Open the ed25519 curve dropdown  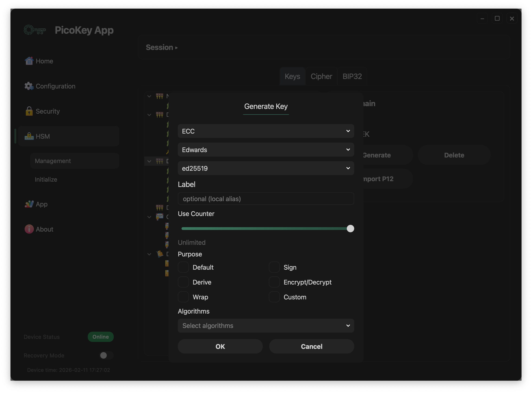pyautogui.click(x=266, y=168)
